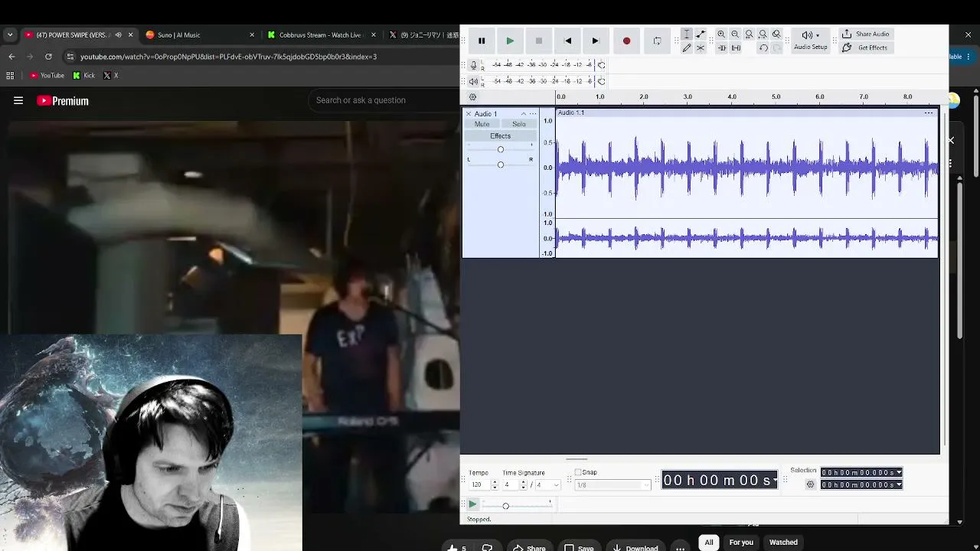Viewport: 980px width, 551px height.
Task: Click the Play-at-speed button
Action: click(x=473, y=504)
